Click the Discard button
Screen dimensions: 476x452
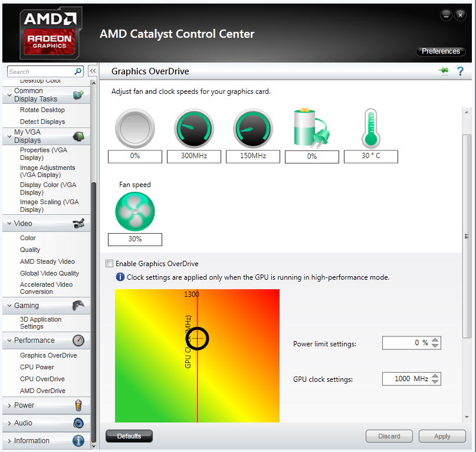pos(389,436)
